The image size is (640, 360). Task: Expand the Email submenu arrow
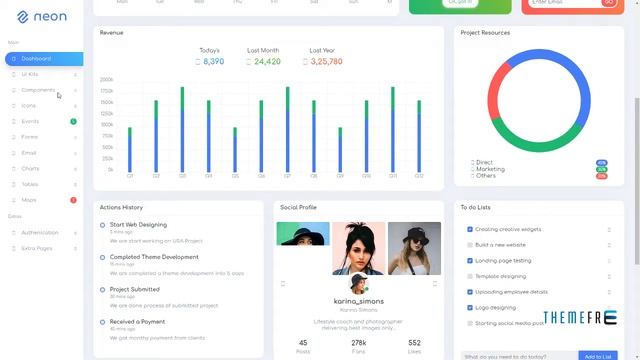(75, 153)
